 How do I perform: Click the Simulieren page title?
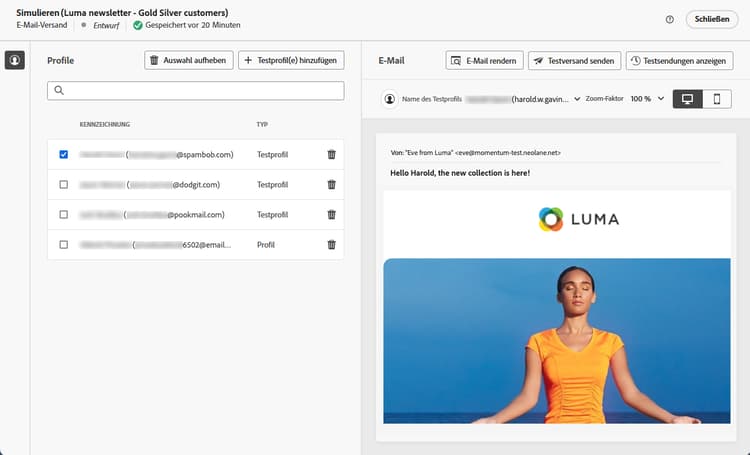pos(122,13)
